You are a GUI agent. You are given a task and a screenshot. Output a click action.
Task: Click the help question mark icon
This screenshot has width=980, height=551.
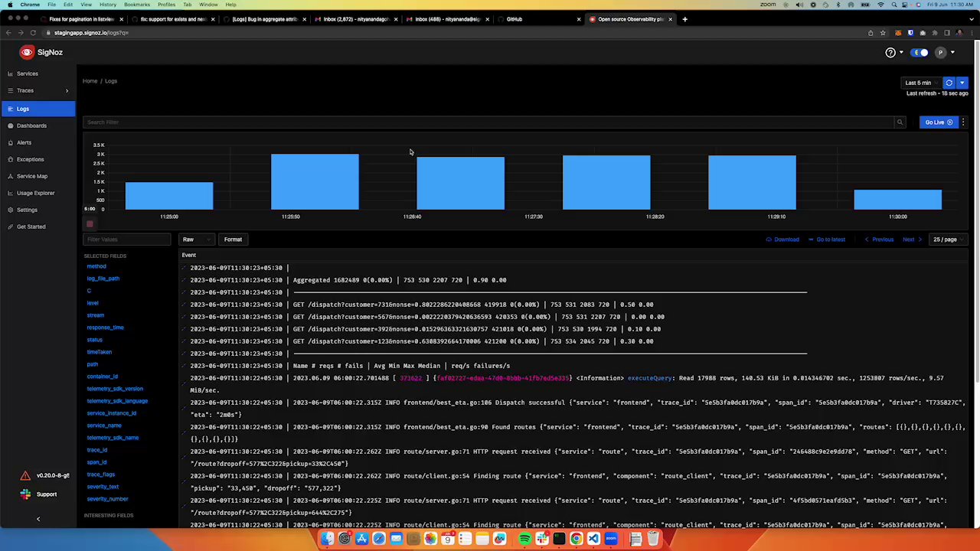pyautogui.click(x=890, y=53)
